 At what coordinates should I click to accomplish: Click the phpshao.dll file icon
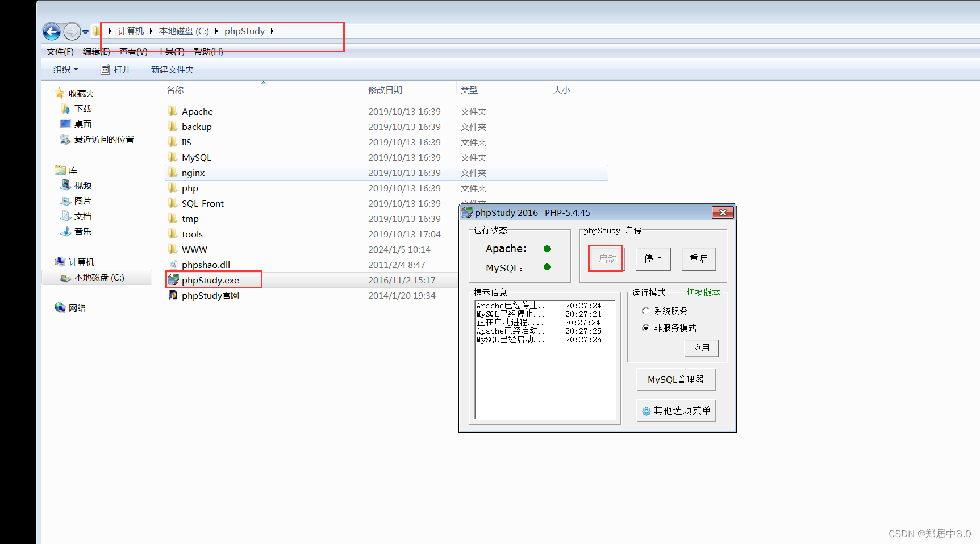173,264
